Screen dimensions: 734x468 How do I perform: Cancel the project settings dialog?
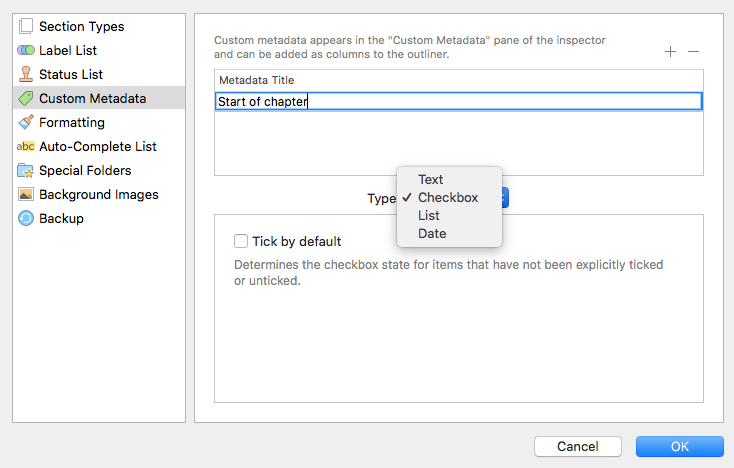point(578,446)
